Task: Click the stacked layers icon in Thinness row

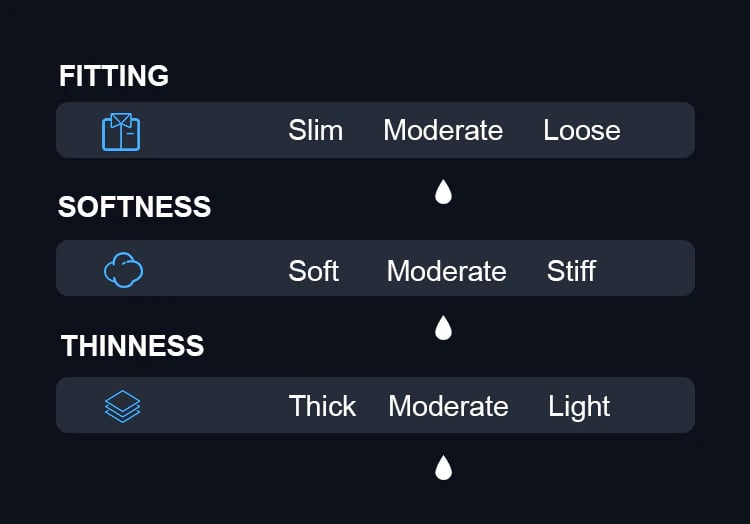Action: point(122,406)
